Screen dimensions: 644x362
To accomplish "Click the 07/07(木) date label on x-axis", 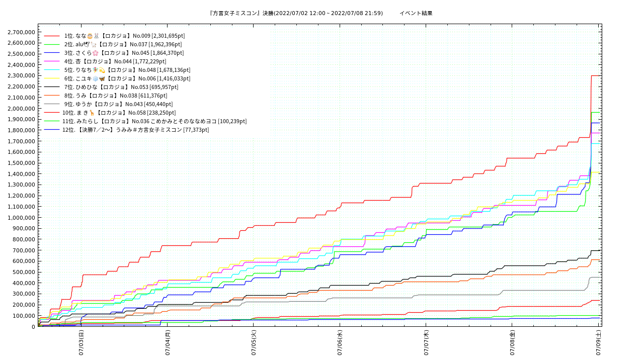I will tap(426, 342).
